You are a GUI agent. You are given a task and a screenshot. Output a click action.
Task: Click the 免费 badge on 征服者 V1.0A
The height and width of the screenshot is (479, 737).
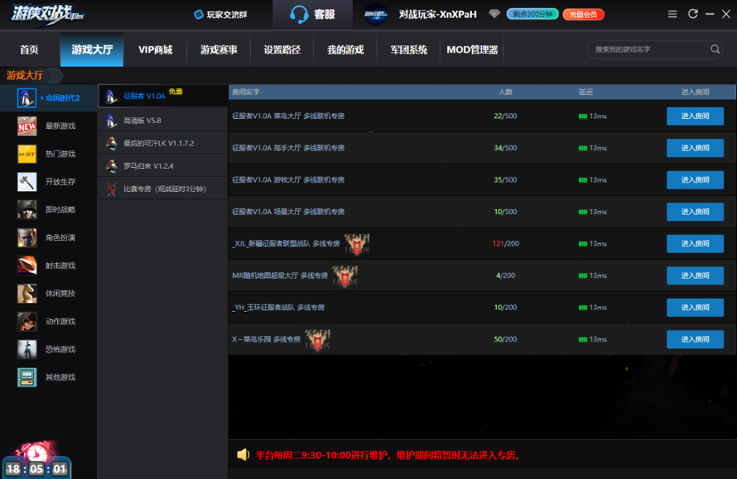tap(176, 92)
